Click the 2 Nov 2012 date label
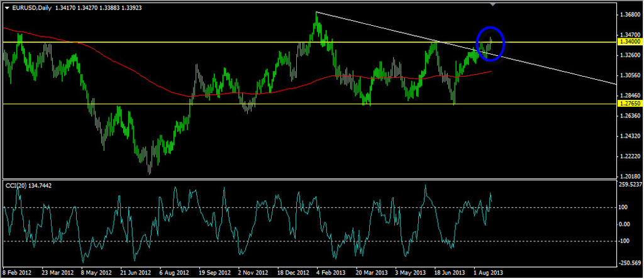The width and height of the screenshot is (644, 279). [253, 273]
